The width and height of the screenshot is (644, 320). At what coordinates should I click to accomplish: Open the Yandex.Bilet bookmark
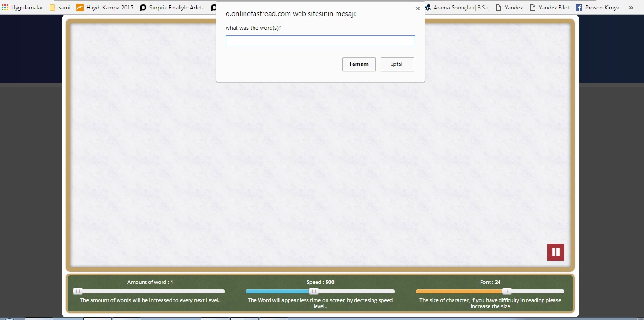tap(550, 8)
